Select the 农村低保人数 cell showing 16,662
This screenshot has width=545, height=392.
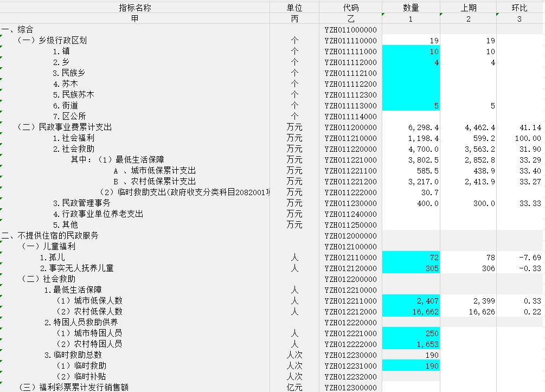(x=411, y=312)
